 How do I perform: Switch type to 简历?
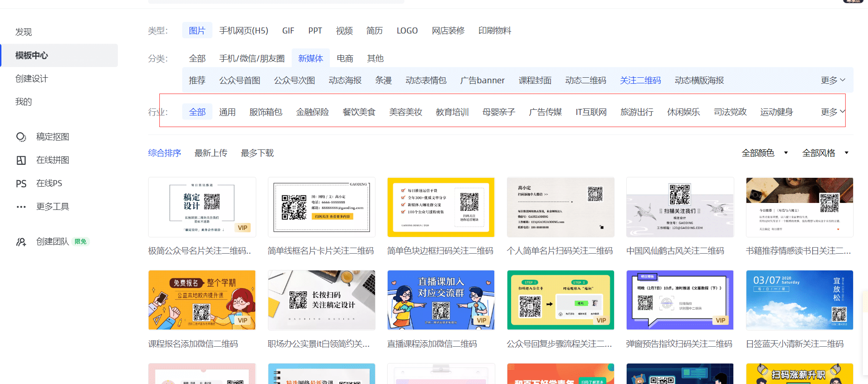(375, 31)
